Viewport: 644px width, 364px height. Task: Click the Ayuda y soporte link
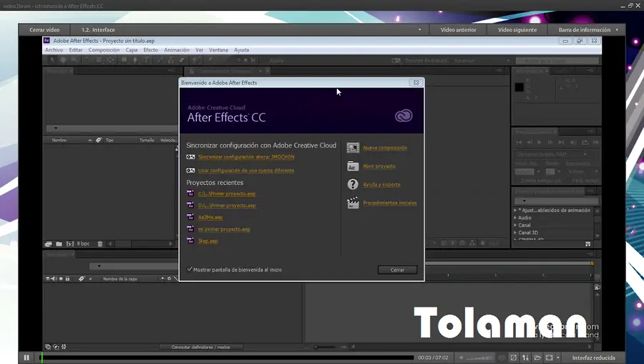381,185
